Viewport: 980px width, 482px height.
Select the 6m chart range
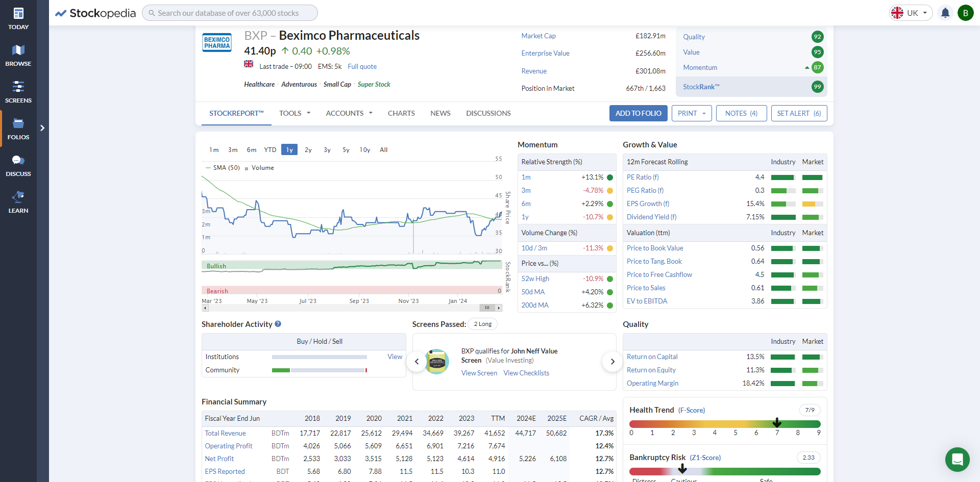(x=252, y=150)
